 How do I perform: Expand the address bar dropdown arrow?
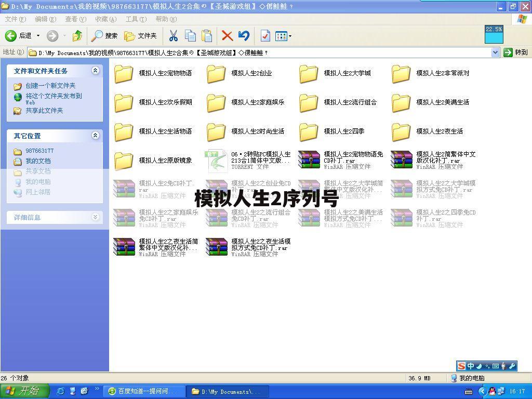point(495,52)
